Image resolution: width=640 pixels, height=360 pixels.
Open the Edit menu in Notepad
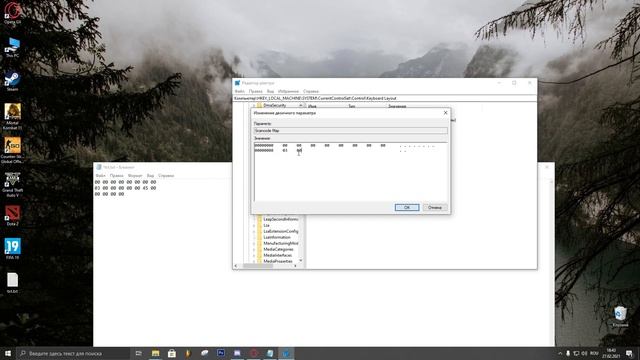click(x=116, y=176)
